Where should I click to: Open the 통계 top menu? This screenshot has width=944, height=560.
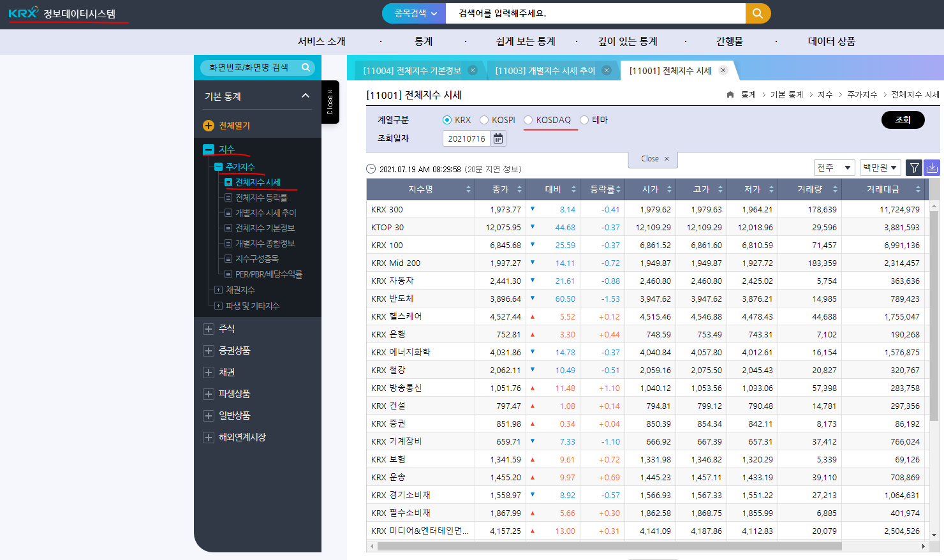tap(424, 41)
